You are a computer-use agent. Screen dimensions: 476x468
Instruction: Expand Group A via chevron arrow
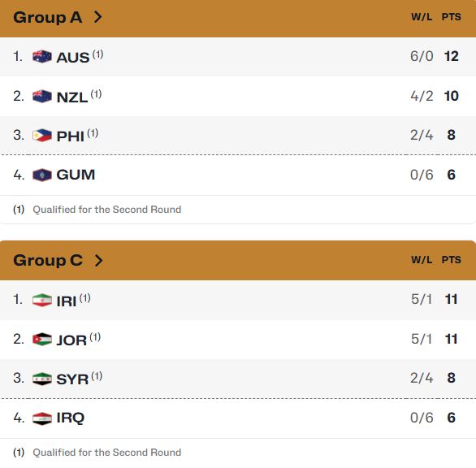[x=97, y=17]
